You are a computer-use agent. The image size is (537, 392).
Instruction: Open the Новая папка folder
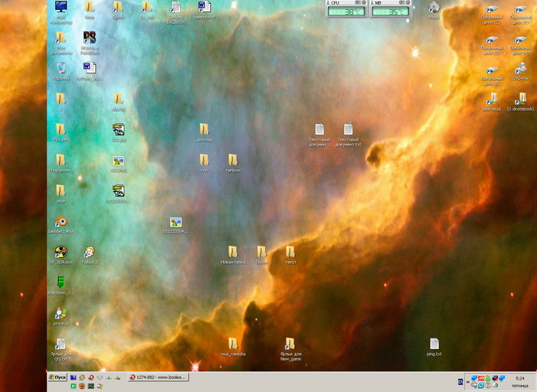click(233, 252)
